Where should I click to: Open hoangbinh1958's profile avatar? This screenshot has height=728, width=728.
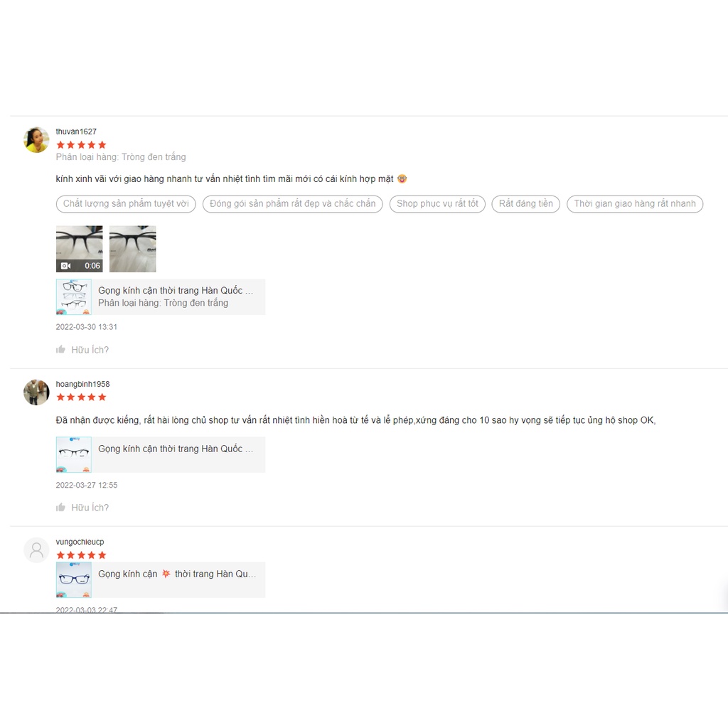coord(36,392)
